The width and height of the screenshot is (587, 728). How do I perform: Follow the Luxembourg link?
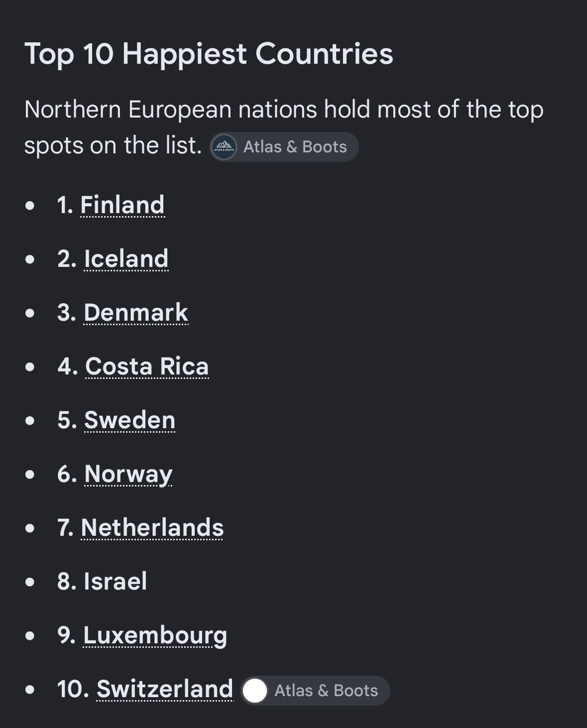click(x=155, y=635)
